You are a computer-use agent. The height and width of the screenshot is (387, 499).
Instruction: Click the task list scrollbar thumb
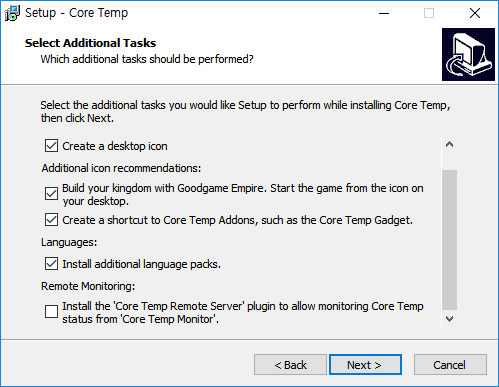pos(449,240)
